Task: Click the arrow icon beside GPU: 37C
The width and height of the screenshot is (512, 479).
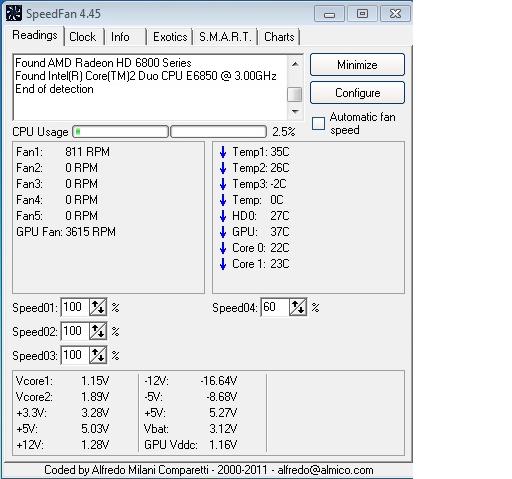Action: click(x=223, y=232)
